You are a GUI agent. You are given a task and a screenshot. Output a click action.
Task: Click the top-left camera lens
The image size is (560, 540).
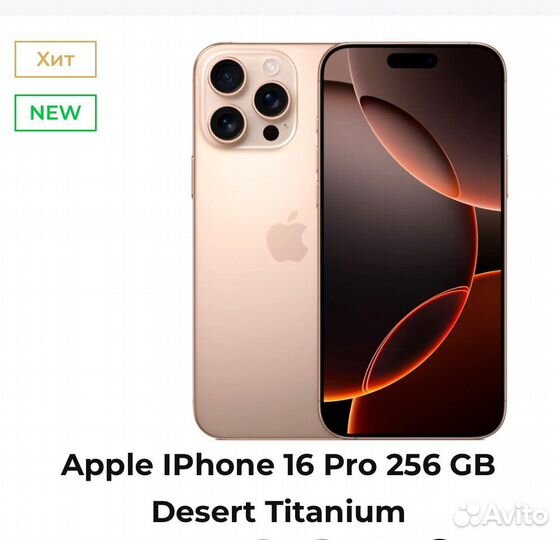pyautogui.click(x=227, y=76)
